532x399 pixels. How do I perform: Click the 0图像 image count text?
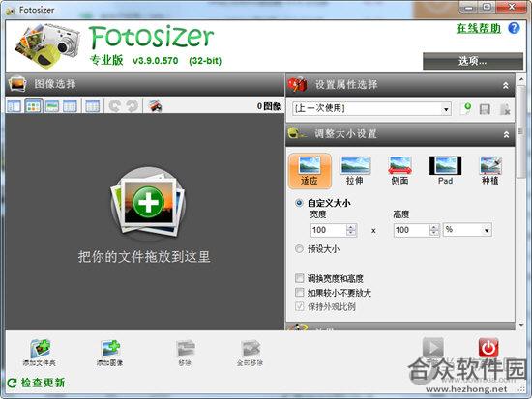tap(269, 106)
